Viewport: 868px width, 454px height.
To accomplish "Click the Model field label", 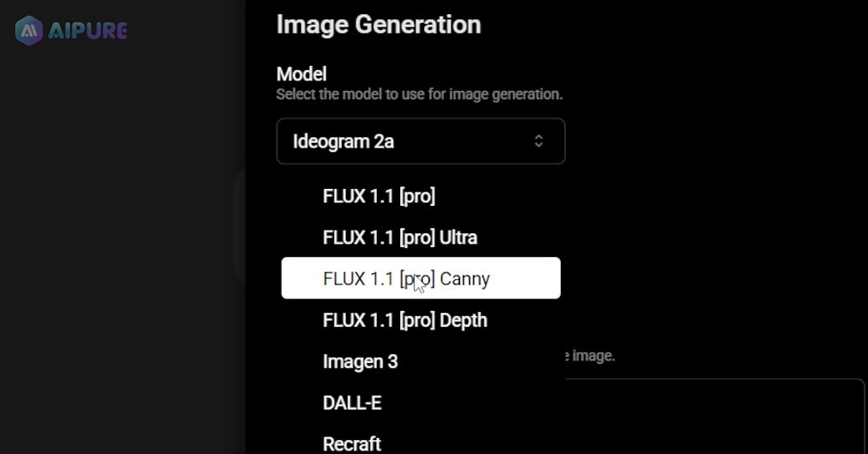I will point(302,74).
